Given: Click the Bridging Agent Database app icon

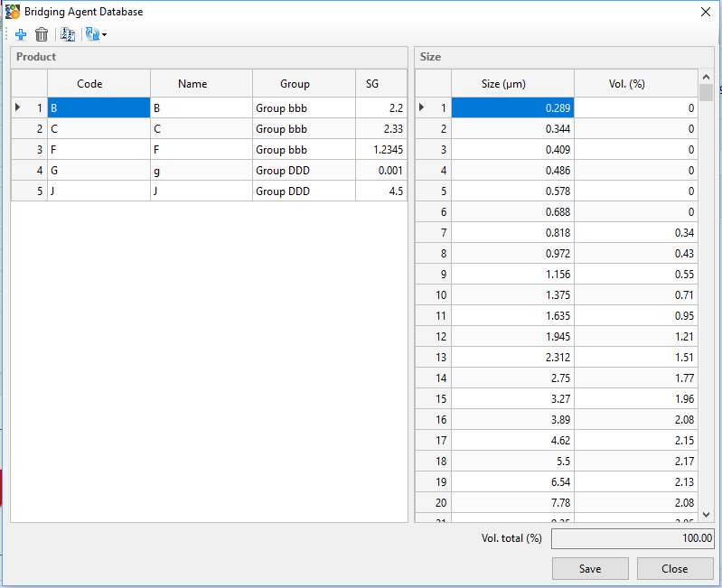Looking at the screenshot, I should (x=13, y=12).
